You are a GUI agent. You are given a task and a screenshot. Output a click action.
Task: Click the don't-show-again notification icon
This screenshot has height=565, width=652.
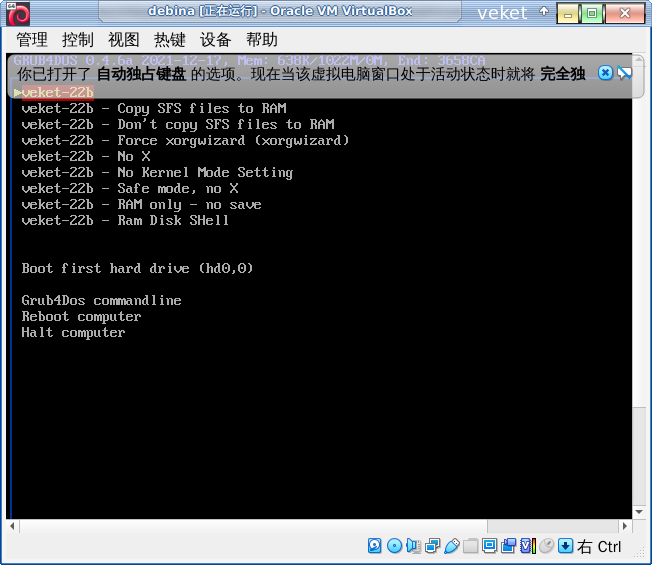click(625, 73)
